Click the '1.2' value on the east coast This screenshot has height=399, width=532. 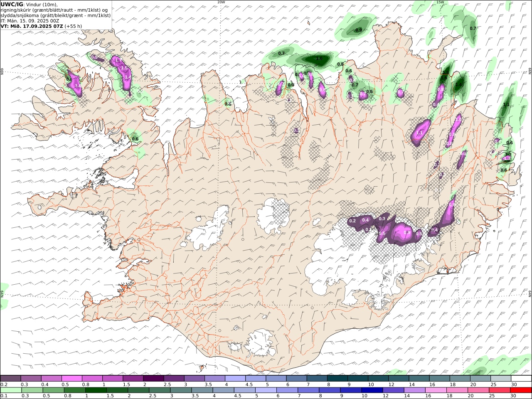tap(508, 155)
